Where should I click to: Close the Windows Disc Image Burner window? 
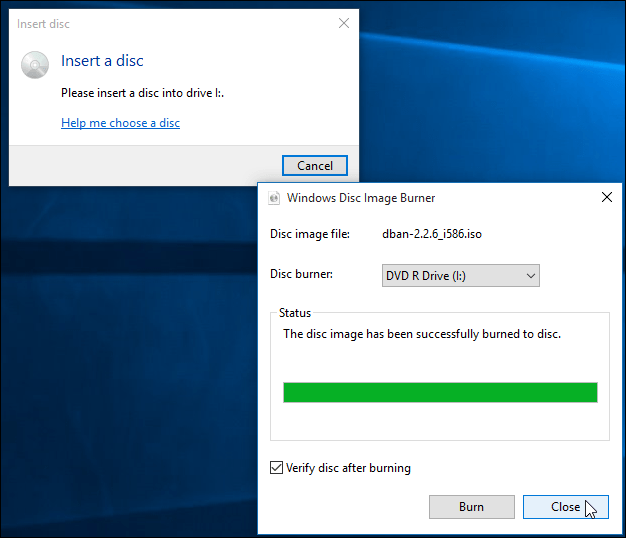(x=607, y=197)
